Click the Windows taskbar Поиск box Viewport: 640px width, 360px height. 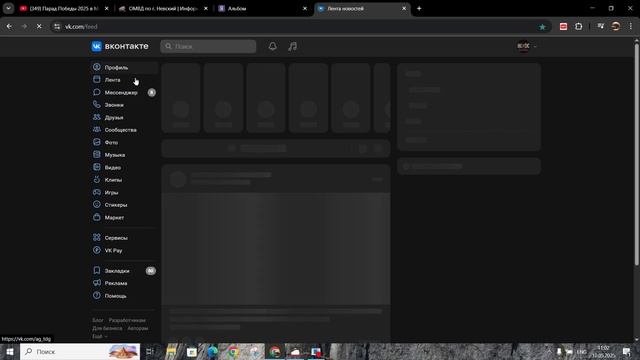[80, 351]
